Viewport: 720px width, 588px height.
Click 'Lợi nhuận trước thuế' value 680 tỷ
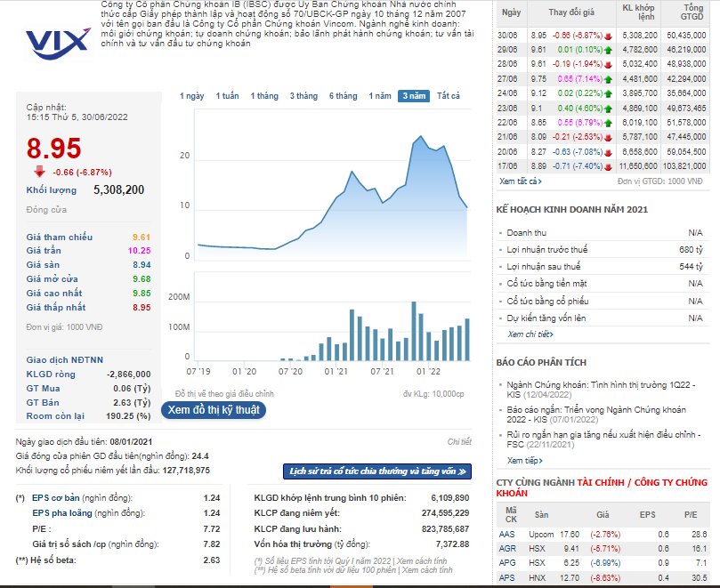pos(691,250)
